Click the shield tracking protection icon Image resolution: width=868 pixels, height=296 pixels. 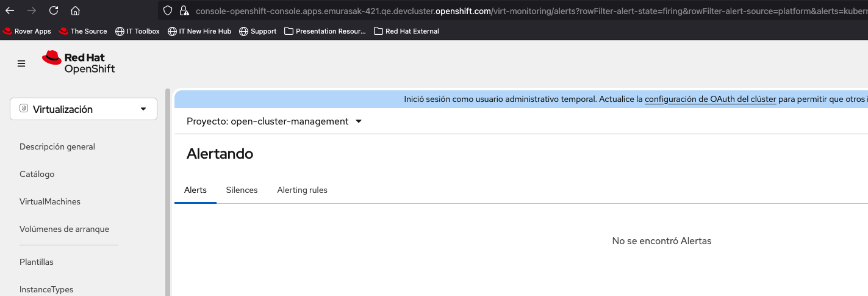coord(168,10)
